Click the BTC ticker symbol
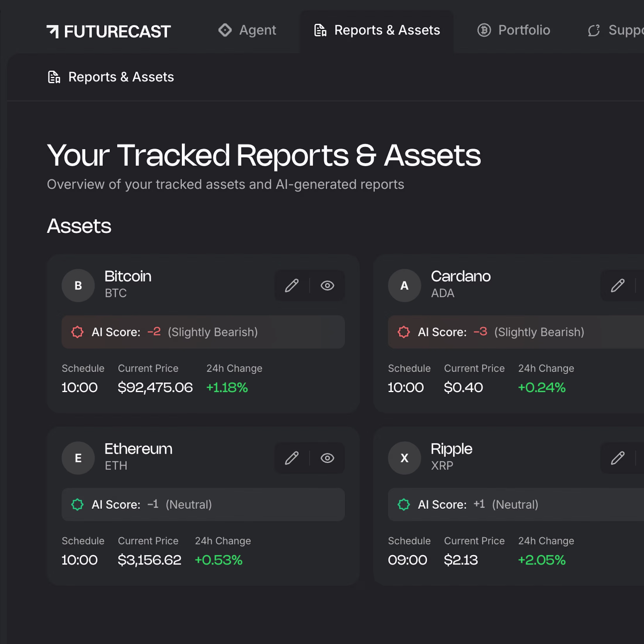 click(x=116, y=293)
